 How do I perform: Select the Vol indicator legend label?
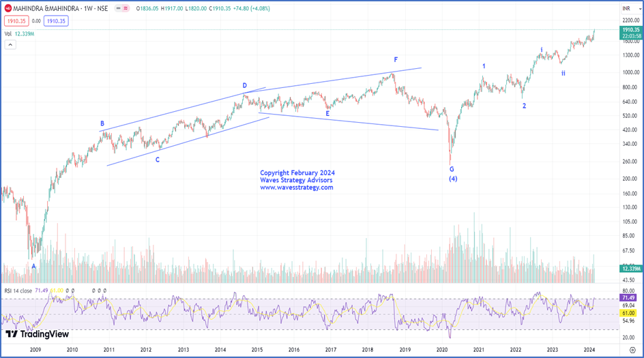pos(8,33)
